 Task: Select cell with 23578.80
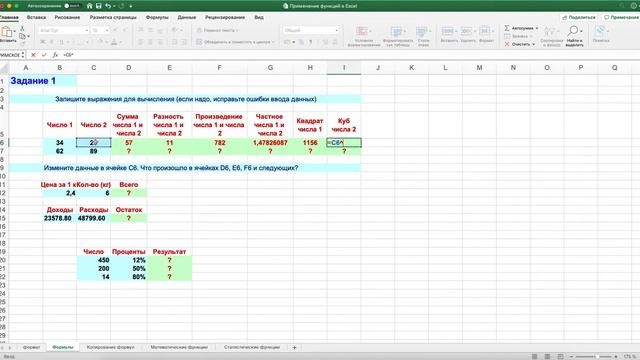[60, 218]
